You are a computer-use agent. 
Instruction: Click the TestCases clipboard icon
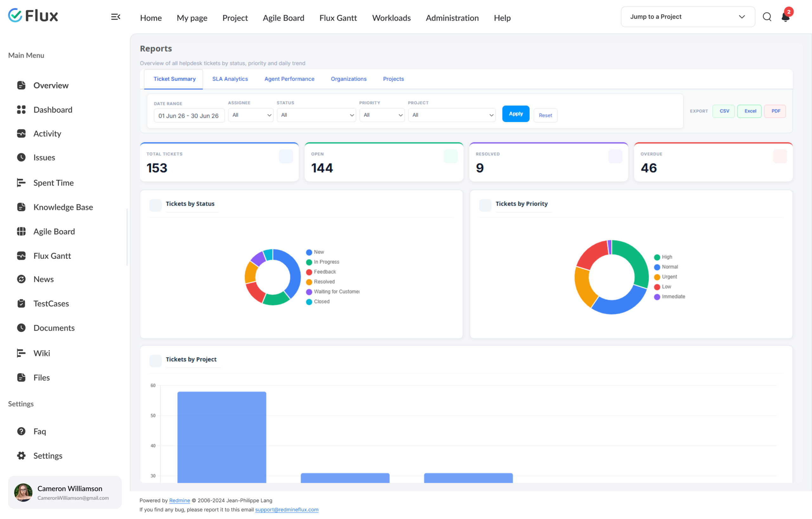[x=21, y=303]
